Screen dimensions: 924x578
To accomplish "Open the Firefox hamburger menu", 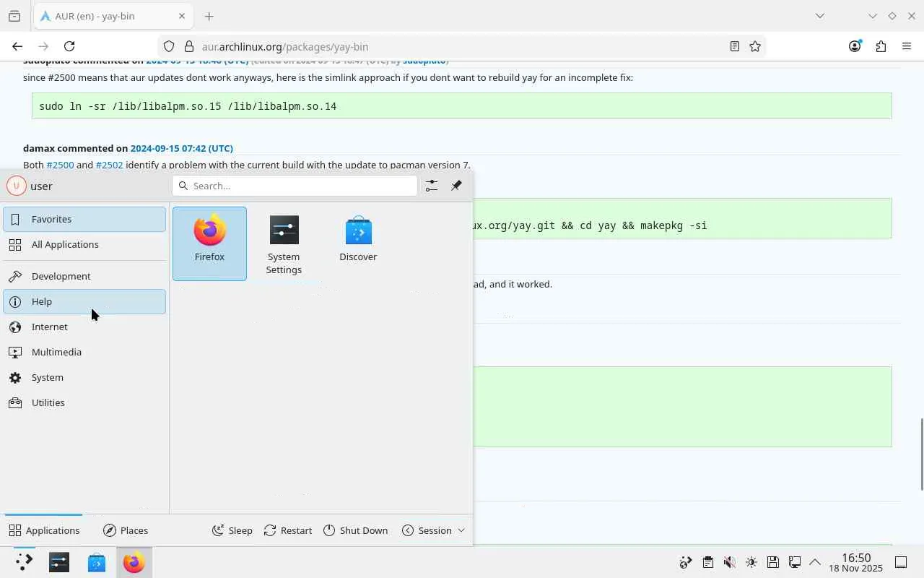I will tap(907, 46).
